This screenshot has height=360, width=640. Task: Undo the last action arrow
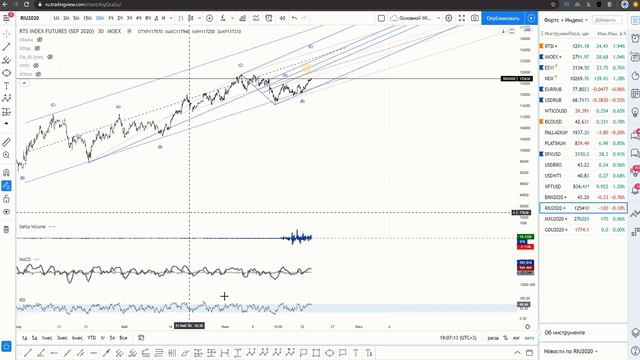coord(294,18)
